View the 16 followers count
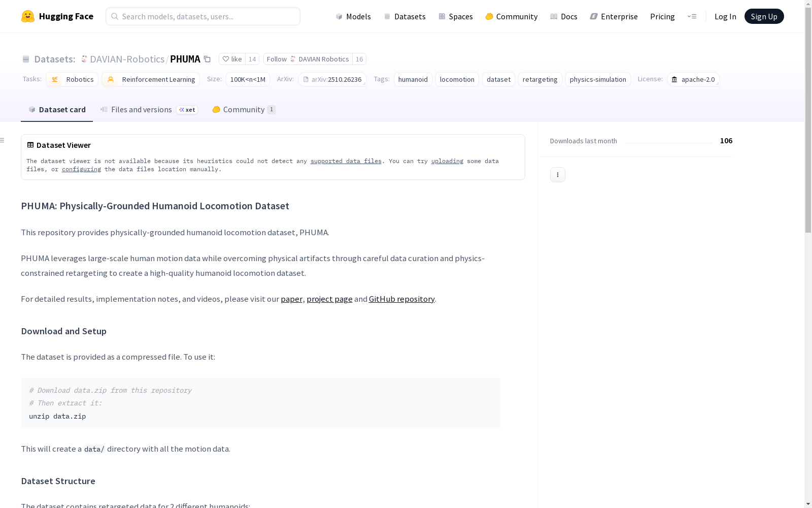The width and height of the screenshot is (812, 508). pyautogui.click(x=359, y=59)
